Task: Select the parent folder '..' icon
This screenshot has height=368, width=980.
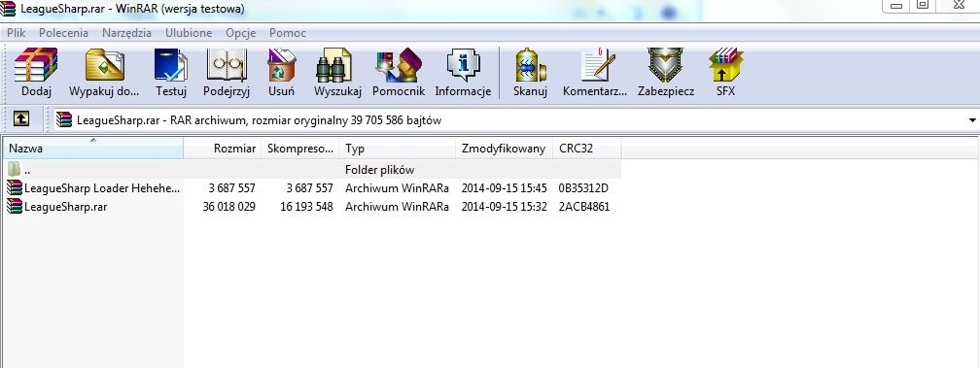Action: (x=14, y=169)
